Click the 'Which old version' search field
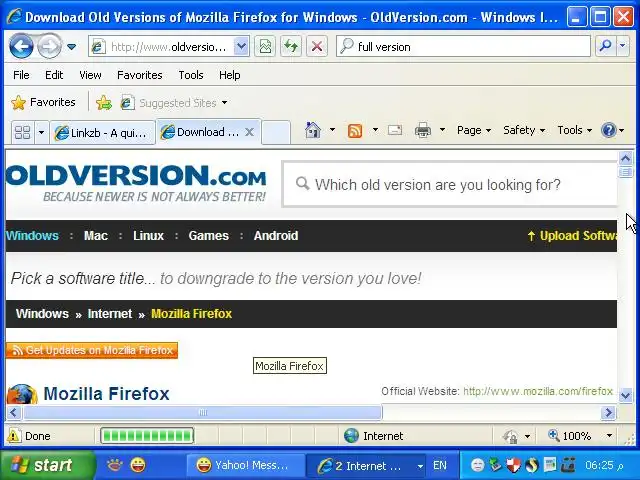This screenshot has height=480, width=640. (x=449, y=184)
